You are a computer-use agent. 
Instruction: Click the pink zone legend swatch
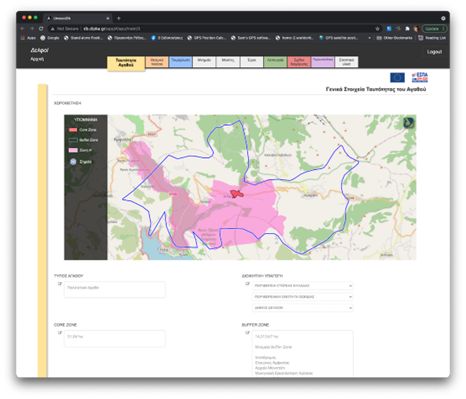pos(73,150)
